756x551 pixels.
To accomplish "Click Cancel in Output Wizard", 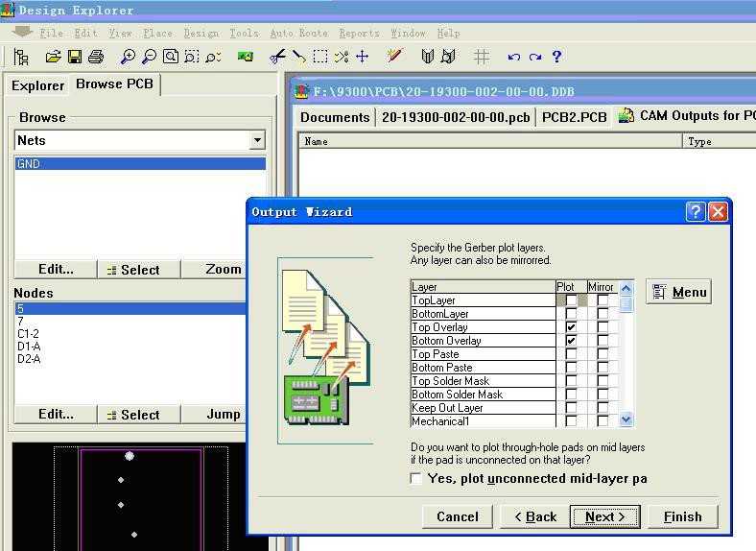I will pyautogui.click(x=458, y=516).
